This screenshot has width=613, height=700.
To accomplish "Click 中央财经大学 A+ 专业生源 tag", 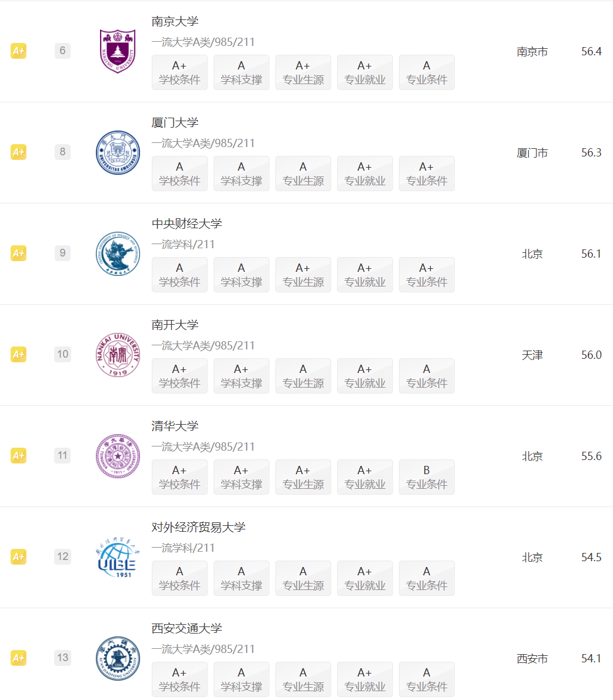I will click(303, 275).
